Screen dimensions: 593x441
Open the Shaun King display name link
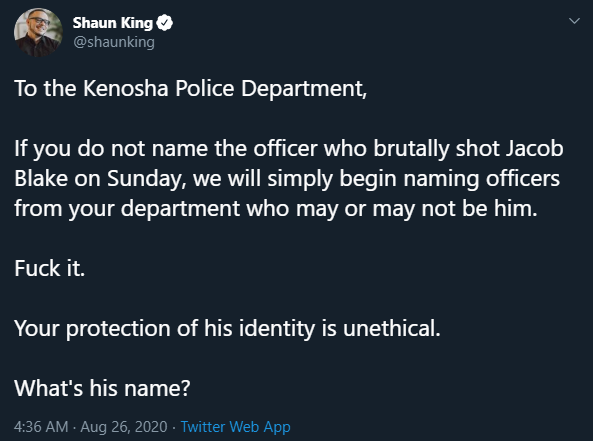pos(113,23)
